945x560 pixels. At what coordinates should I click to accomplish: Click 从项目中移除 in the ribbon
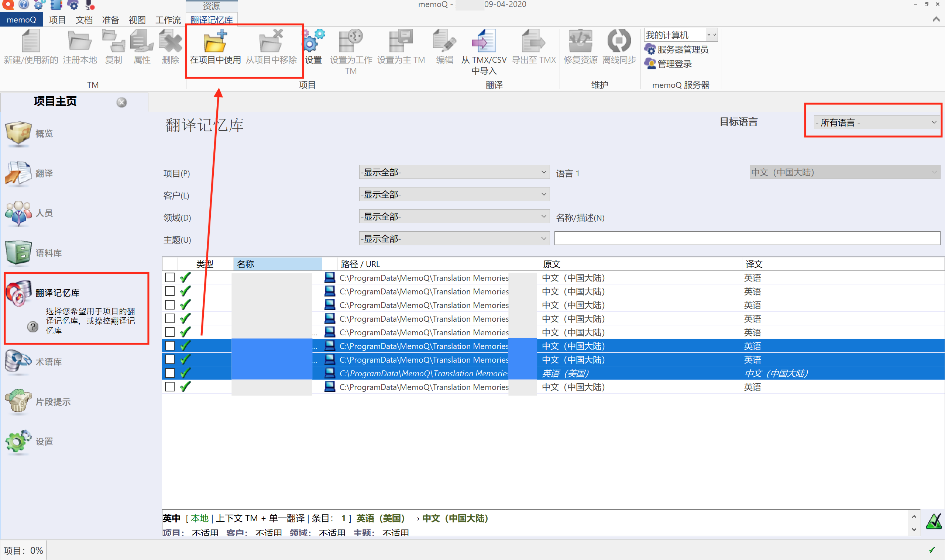[271, 47]
